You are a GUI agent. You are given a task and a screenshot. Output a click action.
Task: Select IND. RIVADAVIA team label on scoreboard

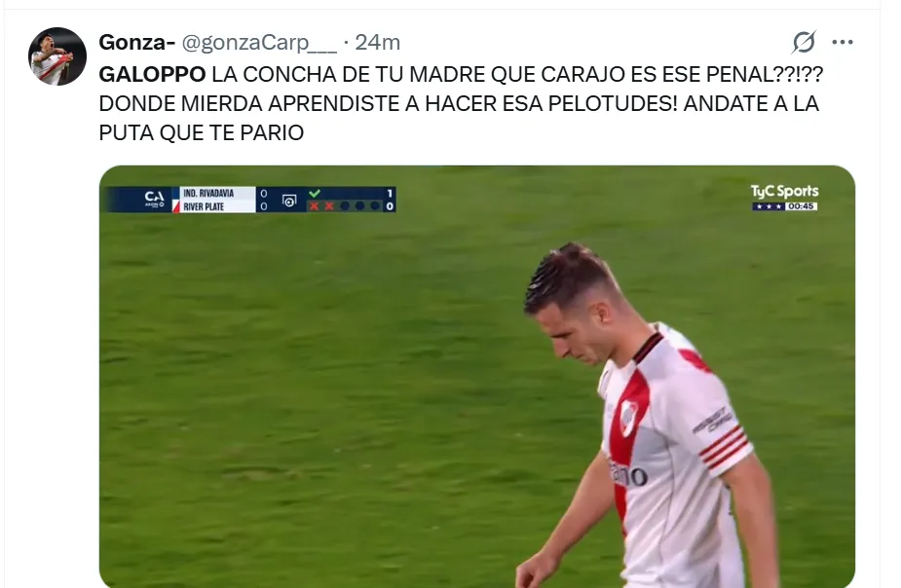click(208, 194)
